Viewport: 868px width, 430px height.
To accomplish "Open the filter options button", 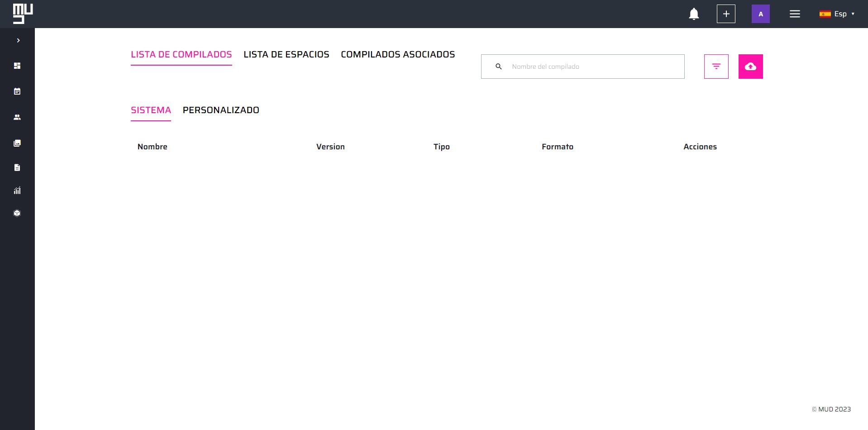I will [x=716, y=67].
